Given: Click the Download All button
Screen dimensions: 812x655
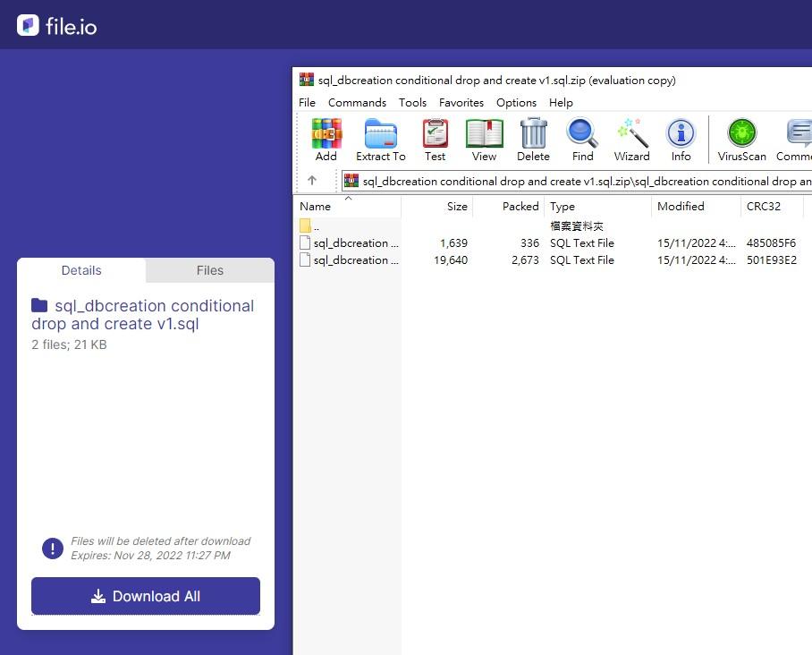Looking at the screenshot, I should (145, 596).
